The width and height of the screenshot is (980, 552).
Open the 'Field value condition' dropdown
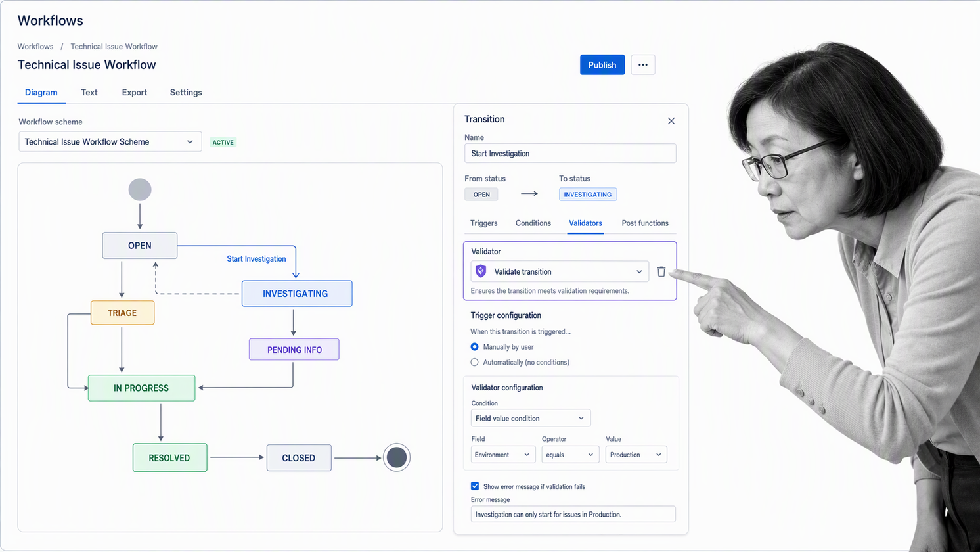pos(531,418)
